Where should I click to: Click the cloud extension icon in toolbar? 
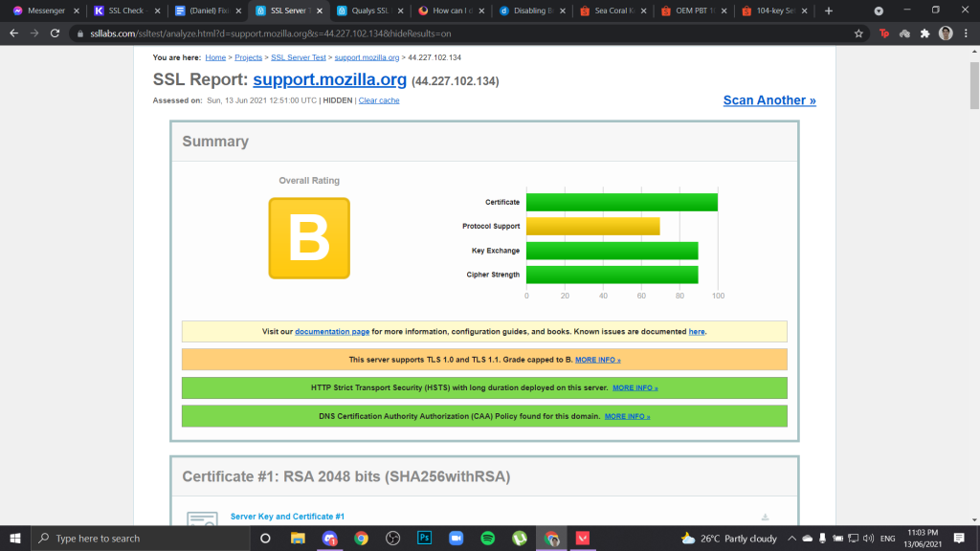pos(904,33)
